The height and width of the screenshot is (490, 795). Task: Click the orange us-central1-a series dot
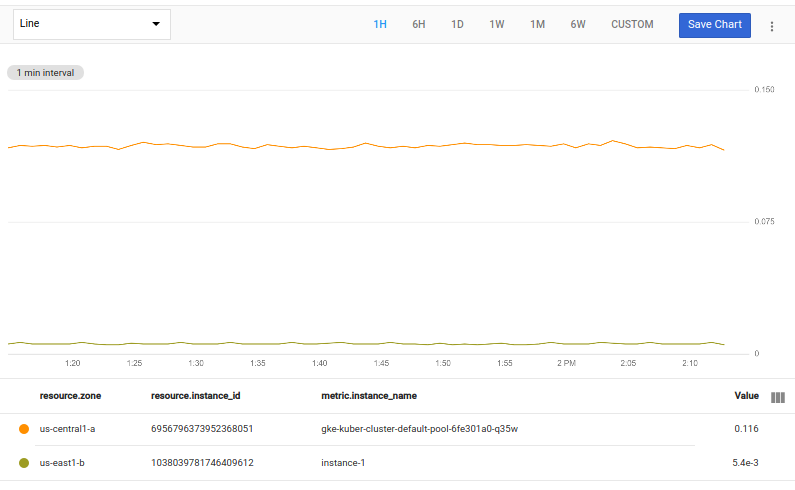(x=24, y=429)
